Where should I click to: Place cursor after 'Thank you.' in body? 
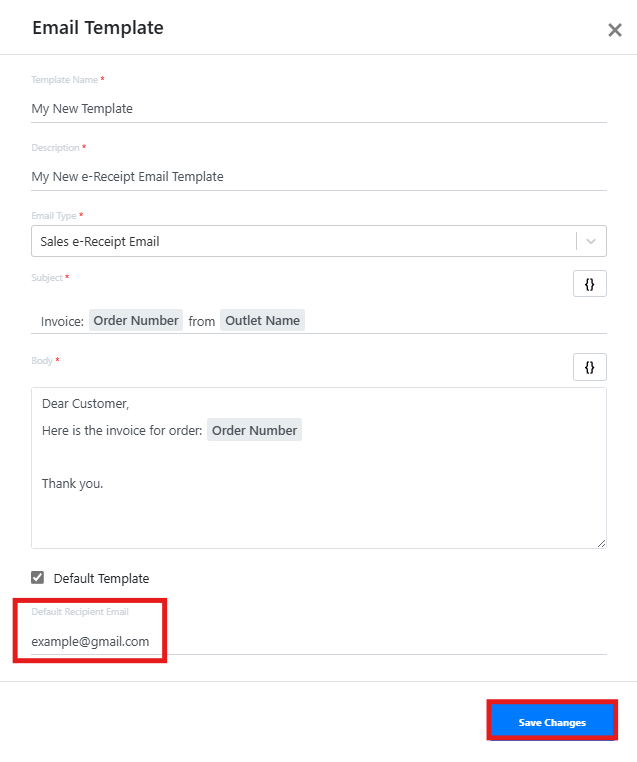103,484
